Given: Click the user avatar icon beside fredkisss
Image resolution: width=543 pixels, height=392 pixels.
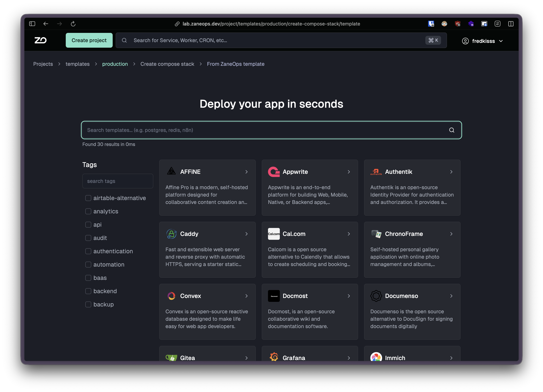Looking at the screenshot, I should [x=465, y=41].
